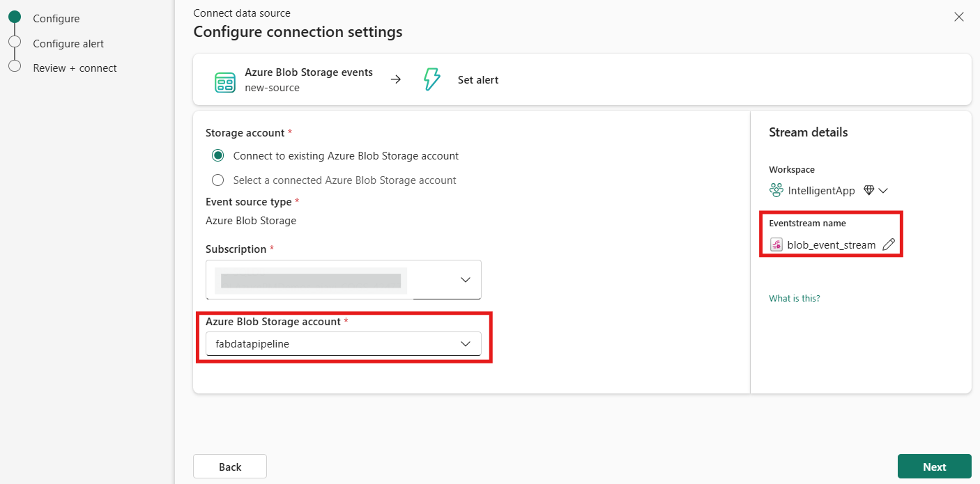Click the blob_event_stream eventstream icon
The image size is (980, 484).
776,244
